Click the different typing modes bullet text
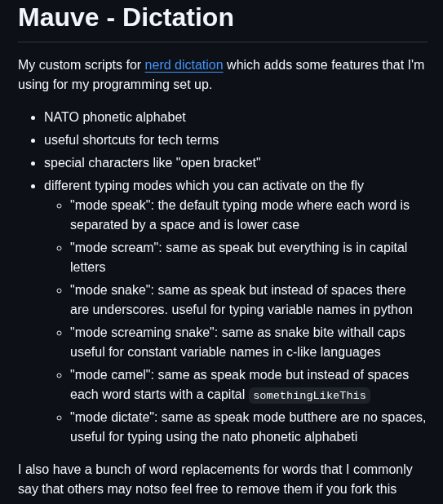Screen dimensions: 443x504 (204, 185)
